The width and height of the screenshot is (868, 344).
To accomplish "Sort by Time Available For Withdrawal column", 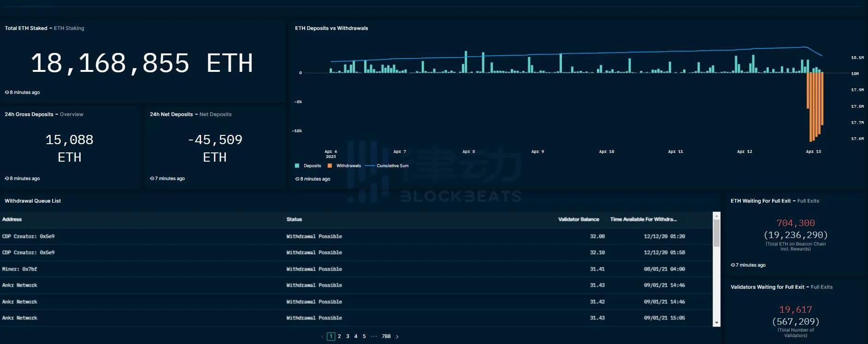I will click(x=643, y=220).
